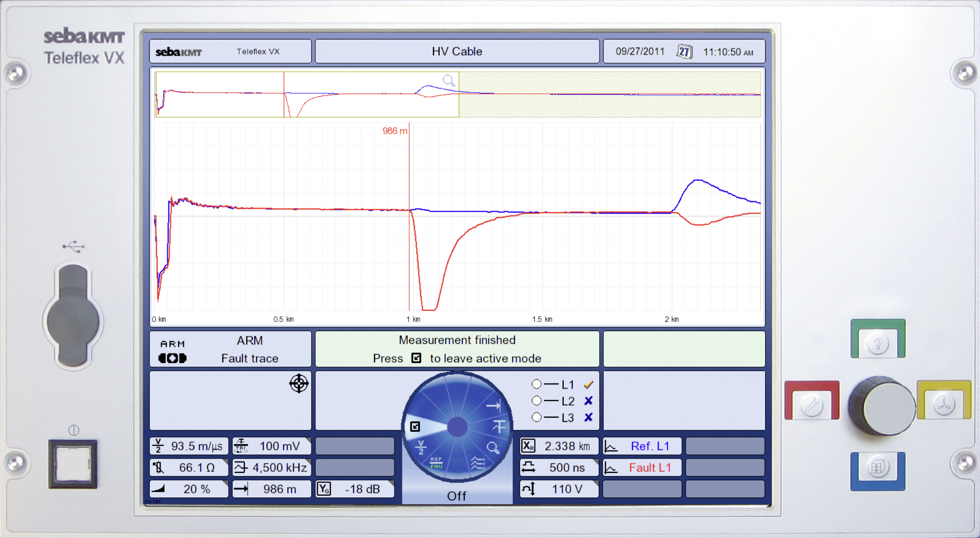Click the calendar icon showing 27

684,51
